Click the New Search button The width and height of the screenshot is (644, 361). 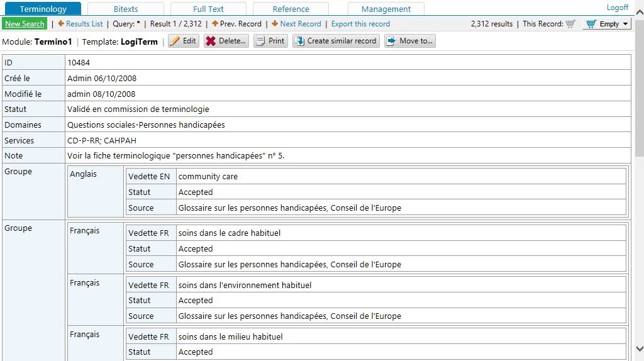click(x=25, y=24)
